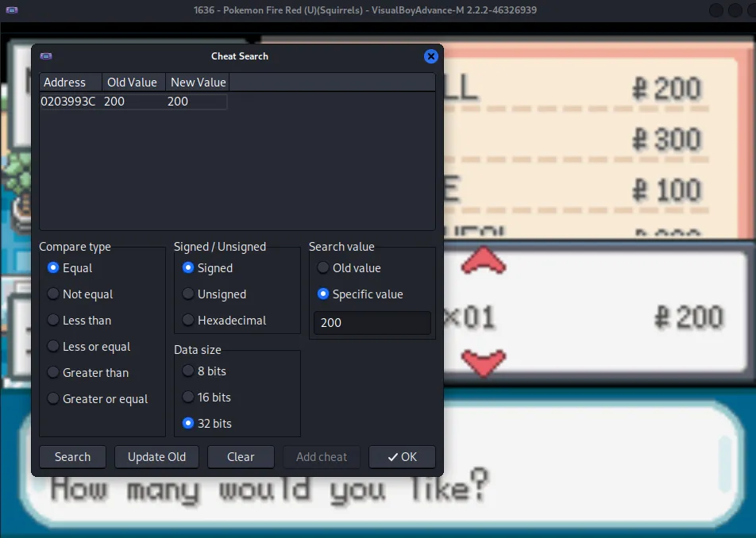Set data size to 8 bits

[188, 371]
